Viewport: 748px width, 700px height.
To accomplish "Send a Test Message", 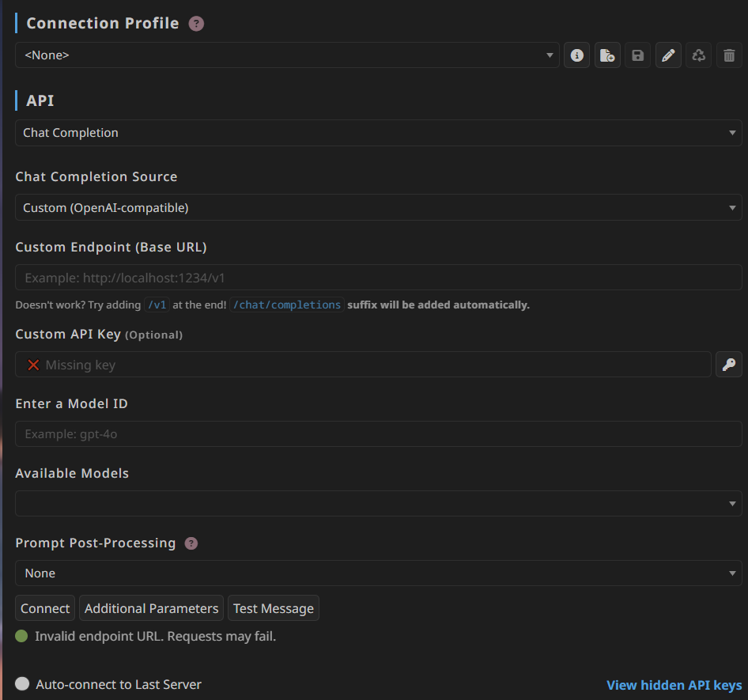I will click(274, 608).
